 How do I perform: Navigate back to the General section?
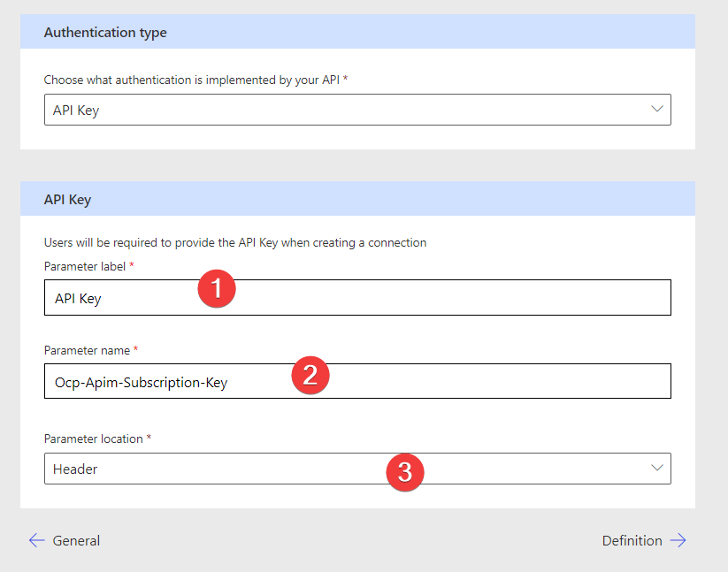76,540
